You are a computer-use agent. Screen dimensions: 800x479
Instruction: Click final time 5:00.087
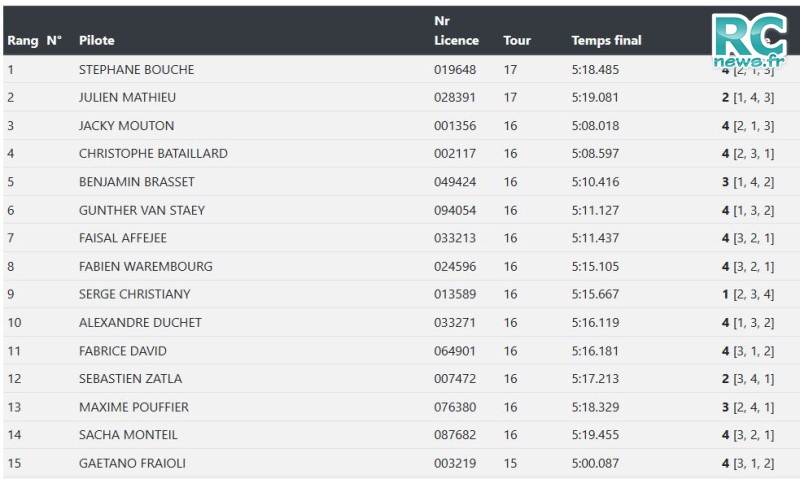coord(595,463)
